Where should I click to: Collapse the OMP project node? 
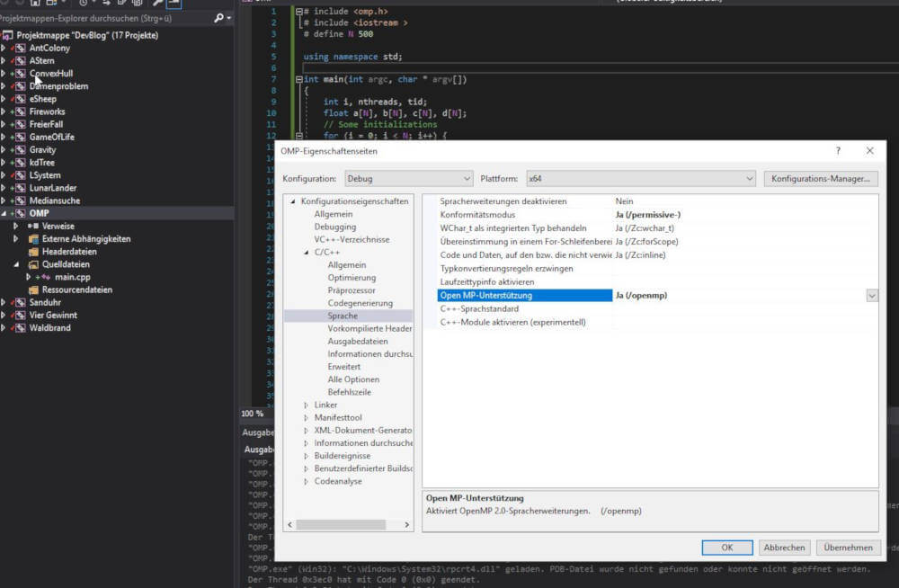click(x=4, y=214)
